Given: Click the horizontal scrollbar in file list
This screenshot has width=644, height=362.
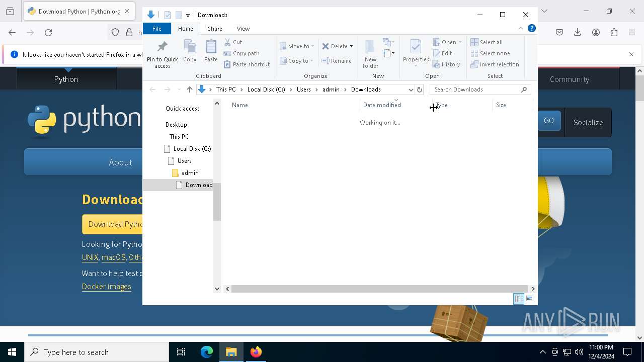Looking at the screenshot, I should [380, 289].
